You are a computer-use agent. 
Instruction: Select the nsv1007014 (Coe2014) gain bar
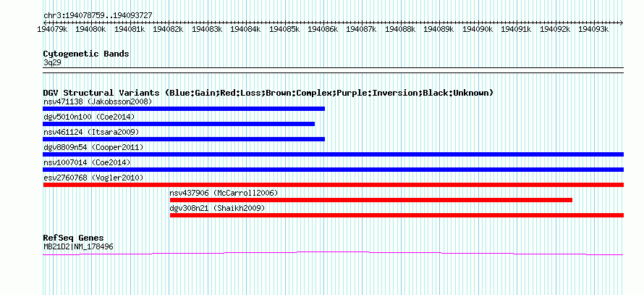point(333,170)
